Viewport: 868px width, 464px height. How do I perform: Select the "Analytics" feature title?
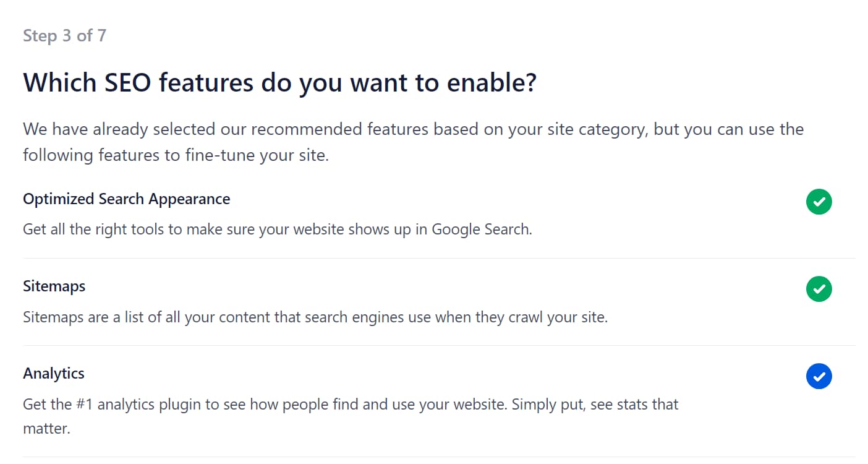54,374
